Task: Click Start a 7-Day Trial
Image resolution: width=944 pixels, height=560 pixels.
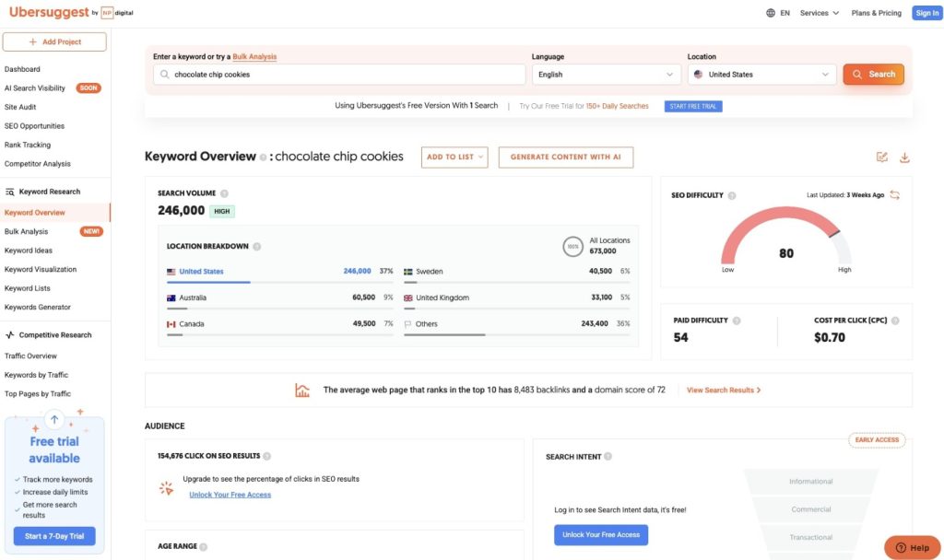Action: coord(54,536)
